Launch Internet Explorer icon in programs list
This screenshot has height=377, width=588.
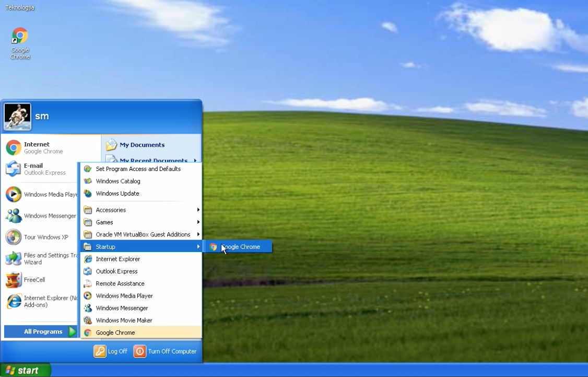click(88, 259)
